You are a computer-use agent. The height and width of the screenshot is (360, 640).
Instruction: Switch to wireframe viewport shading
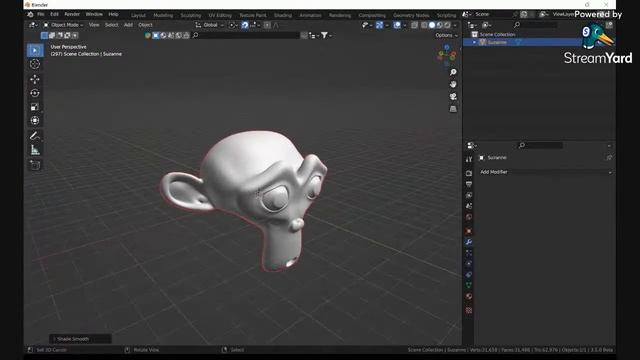coord(424,25)
